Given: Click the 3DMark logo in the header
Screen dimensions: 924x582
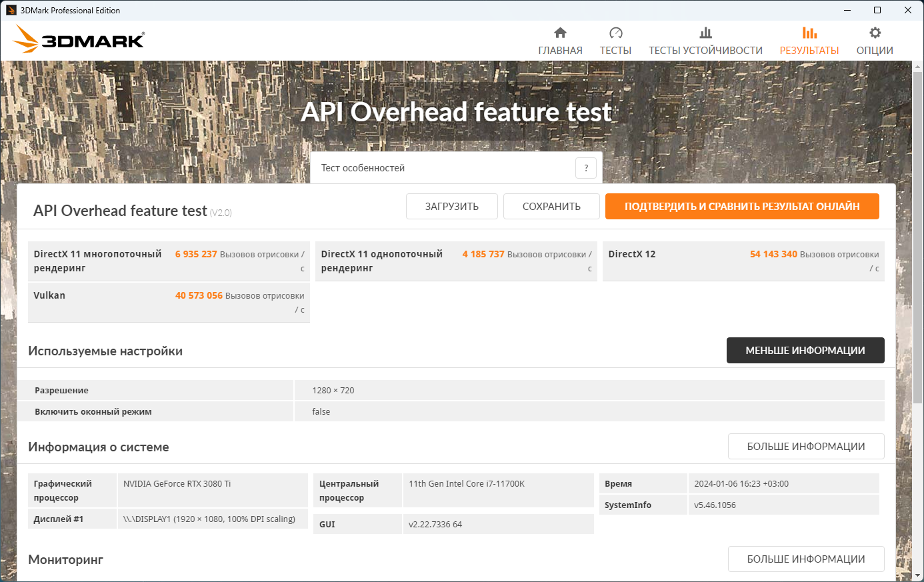Looking at the screenshot, I should 79,39.
